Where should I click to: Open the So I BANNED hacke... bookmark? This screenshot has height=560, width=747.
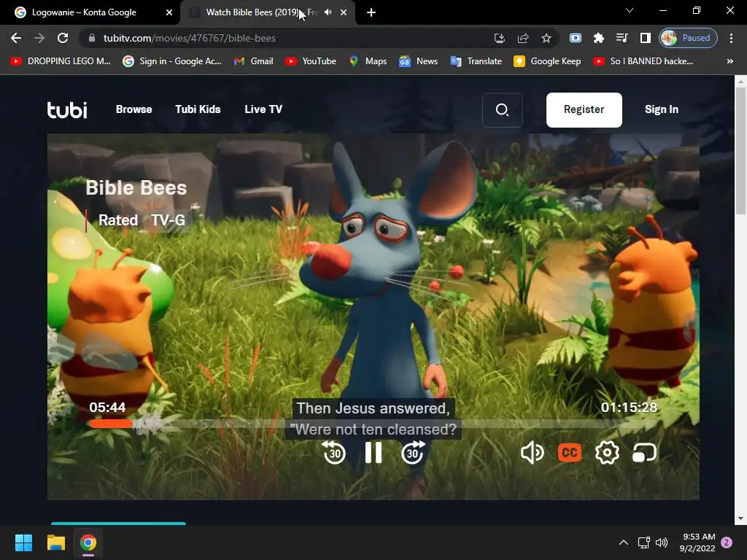[x=643, y=61]
